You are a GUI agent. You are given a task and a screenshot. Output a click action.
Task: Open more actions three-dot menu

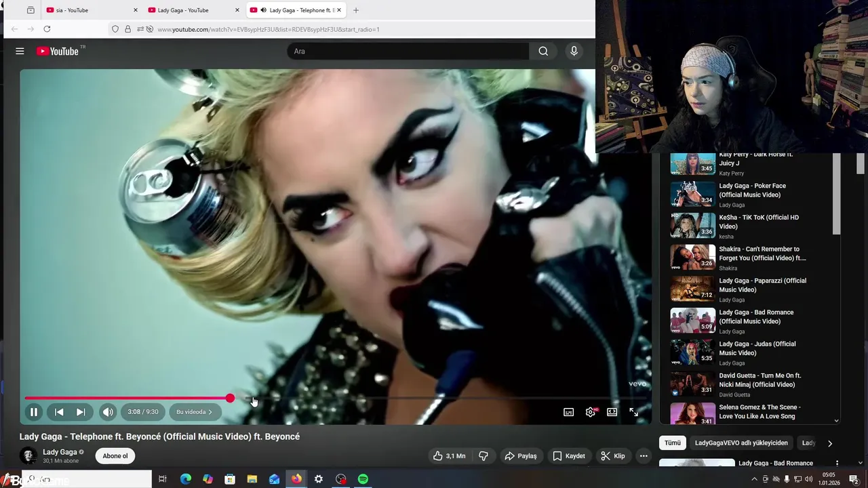click(644, 456)
